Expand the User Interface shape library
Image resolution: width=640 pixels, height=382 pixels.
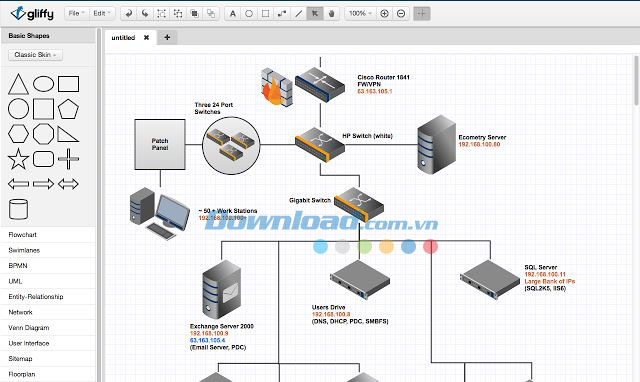[48, 343]
